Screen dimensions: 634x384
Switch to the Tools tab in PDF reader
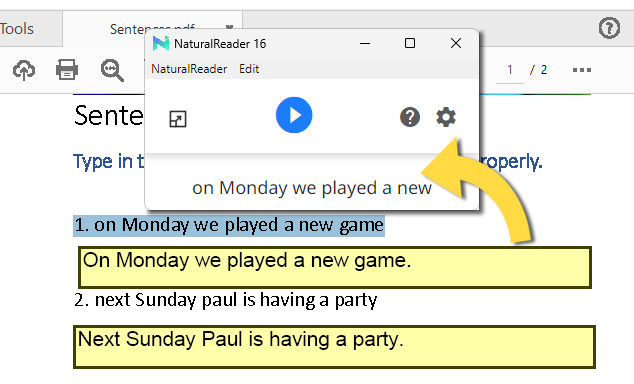coord(17,29)
